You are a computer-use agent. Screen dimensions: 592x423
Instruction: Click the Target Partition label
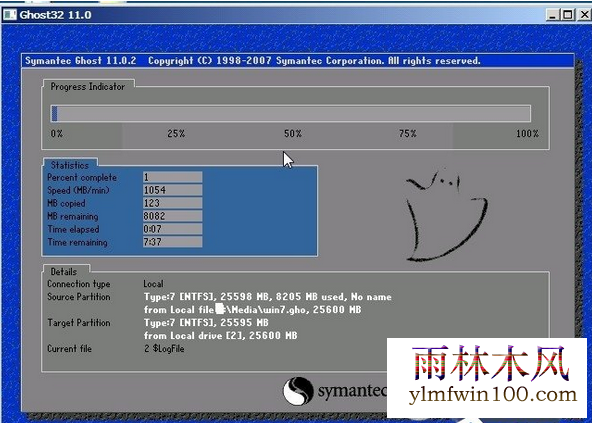(x=79, y=323)
